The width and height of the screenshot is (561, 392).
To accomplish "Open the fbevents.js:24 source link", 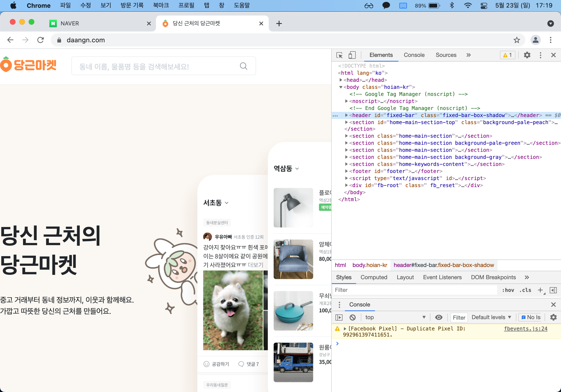I will point(525,329).
